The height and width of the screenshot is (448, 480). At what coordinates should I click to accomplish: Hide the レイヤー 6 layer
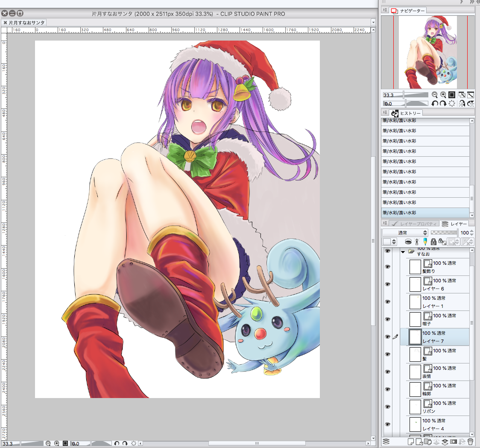[388, 284]
